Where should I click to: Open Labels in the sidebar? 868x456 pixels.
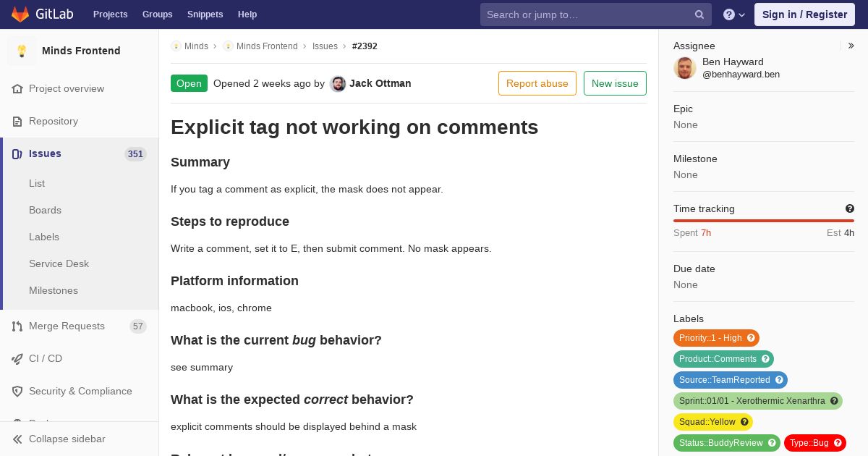[x=44, y=237]
